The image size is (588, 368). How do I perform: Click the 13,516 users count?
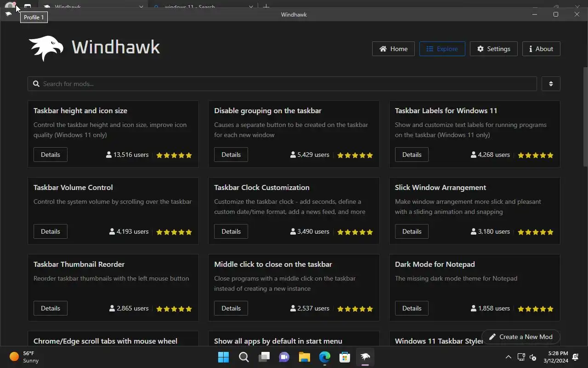(x=127, y=155)
